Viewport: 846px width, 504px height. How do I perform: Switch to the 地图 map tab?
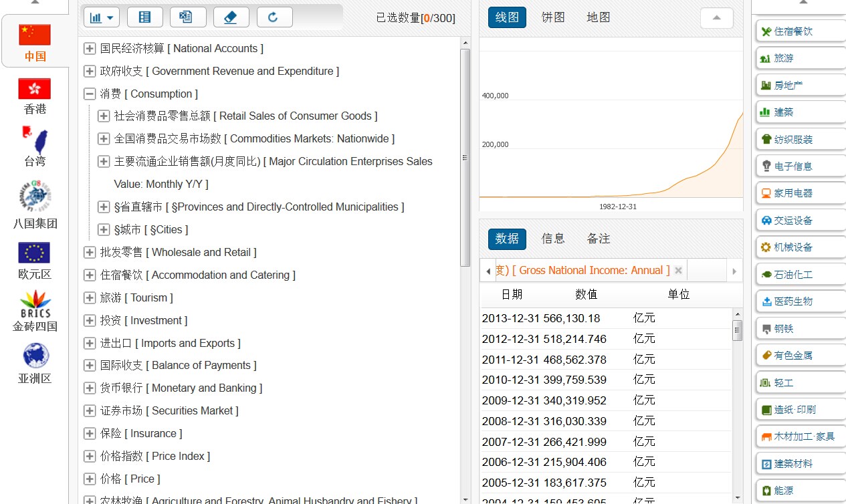point(598,17)
